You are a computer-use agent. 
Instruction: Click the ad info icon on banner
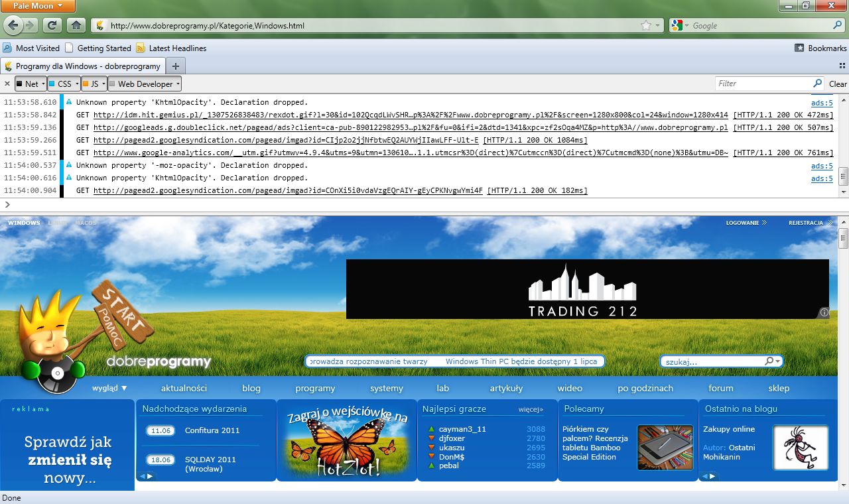pyautogui.click(x=824, y=313)
